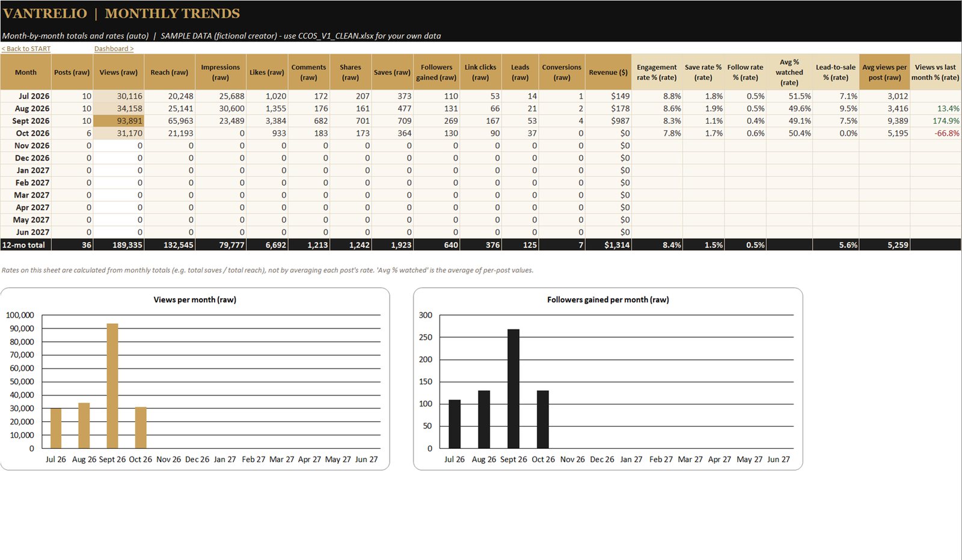Select the Jul 2026 month row label

click(26, 96)
